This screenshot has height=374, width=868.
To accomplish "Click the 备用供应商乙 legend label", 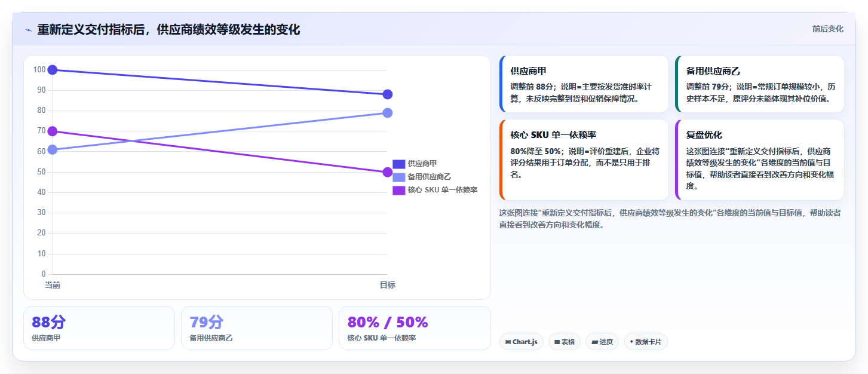I will 430,177.
